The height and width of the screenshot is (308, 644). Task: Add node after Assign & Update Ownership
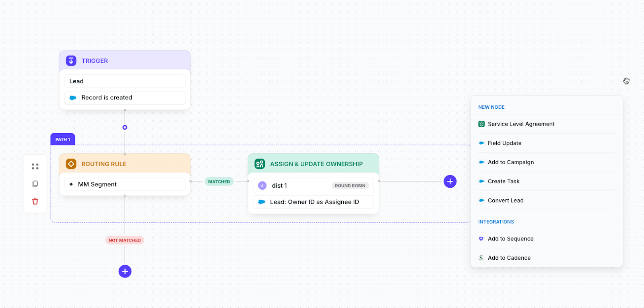(x=450, y=182)
